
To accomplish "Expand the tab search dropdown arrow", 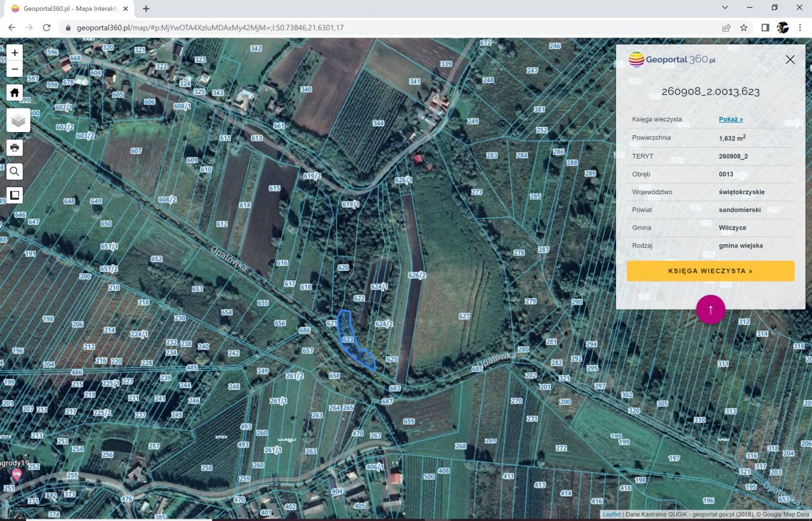I will pos(725,8).
